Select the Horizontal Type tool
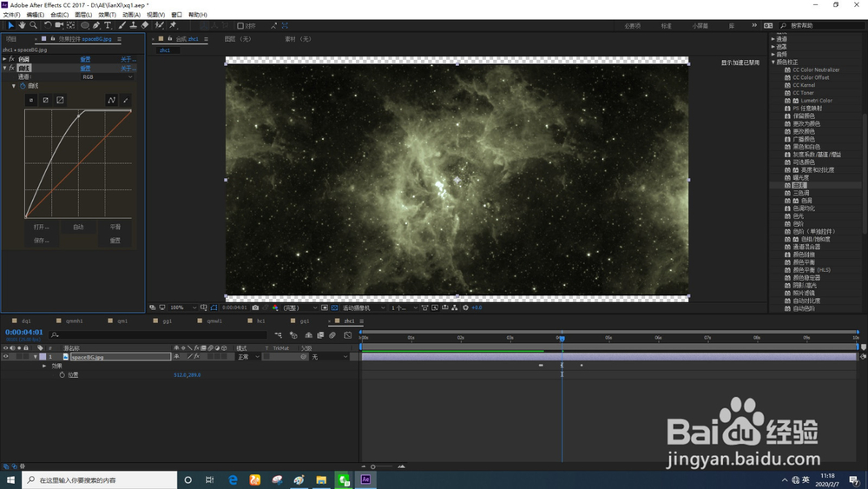The height and width of the screenshot is (489, 868). [108, 25]
